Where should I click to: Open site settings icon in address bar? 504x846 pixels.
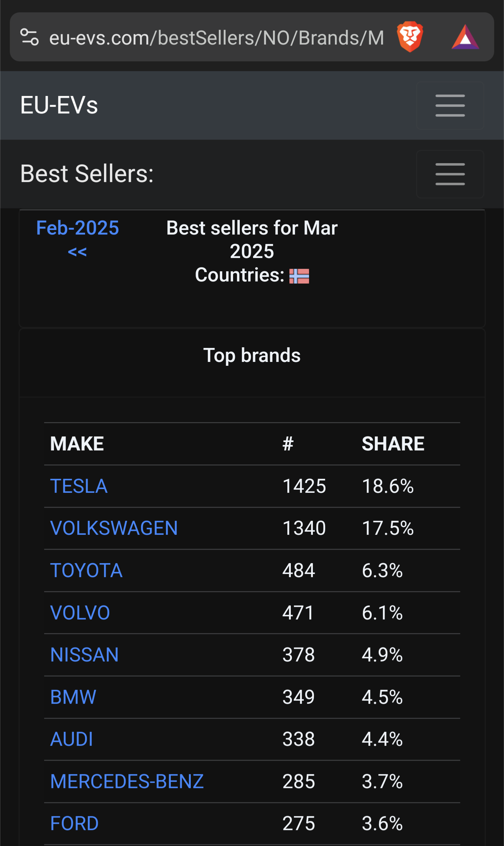pos(29,37)
